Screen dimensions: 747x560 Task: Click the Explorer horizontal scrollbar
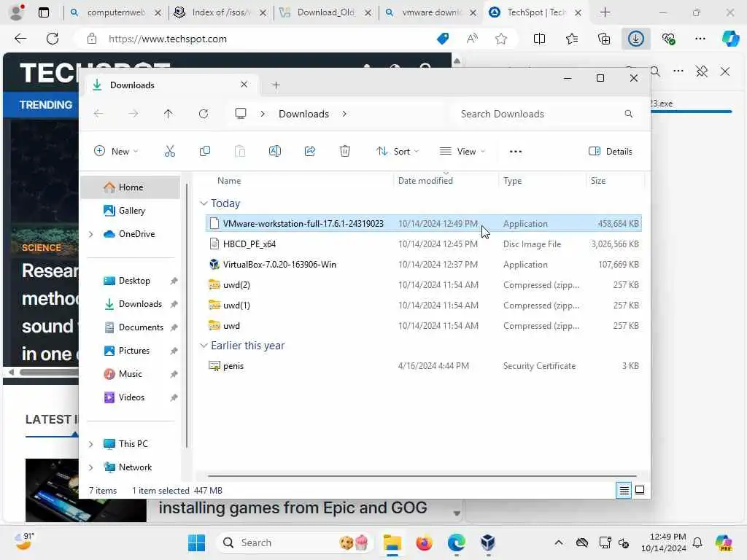[422, 475]
